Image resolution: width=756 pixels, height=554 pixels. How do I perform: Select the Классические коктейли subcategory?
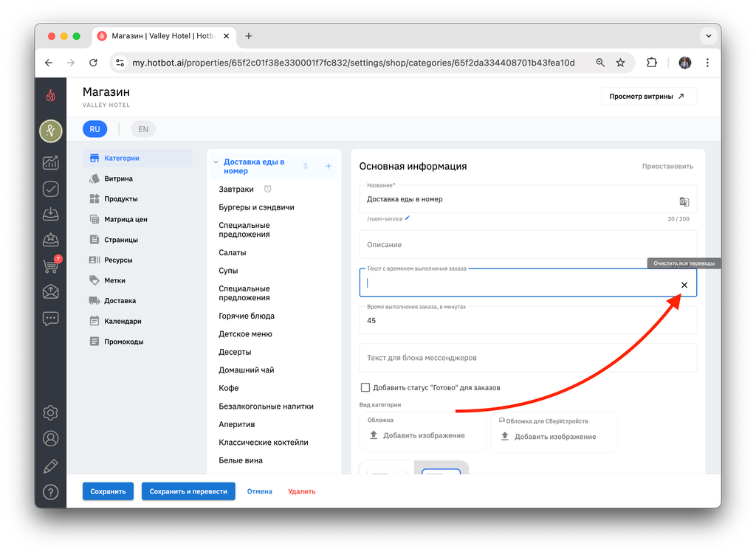pyautogui.click(x=264, y=442)
